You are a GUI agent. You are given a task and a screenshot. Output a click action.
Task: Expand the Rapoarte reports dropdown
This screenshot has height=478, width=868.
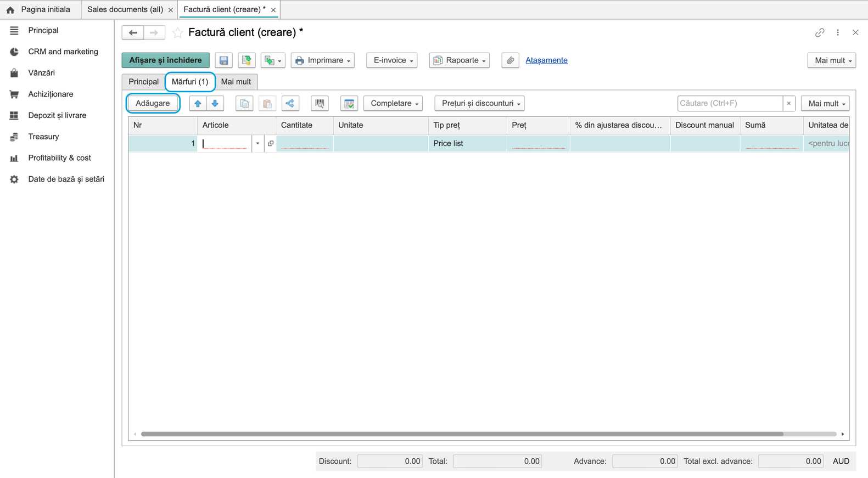[460, 60]
